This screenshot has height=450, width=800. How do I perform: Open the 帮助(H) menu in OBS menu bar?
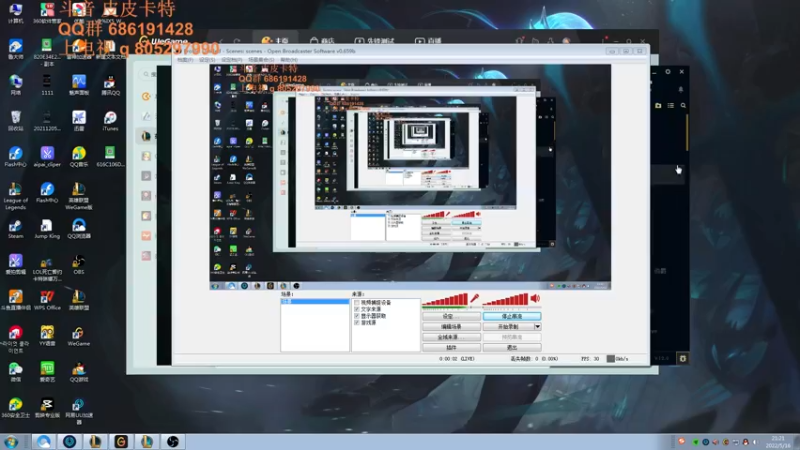pos(289,60)
